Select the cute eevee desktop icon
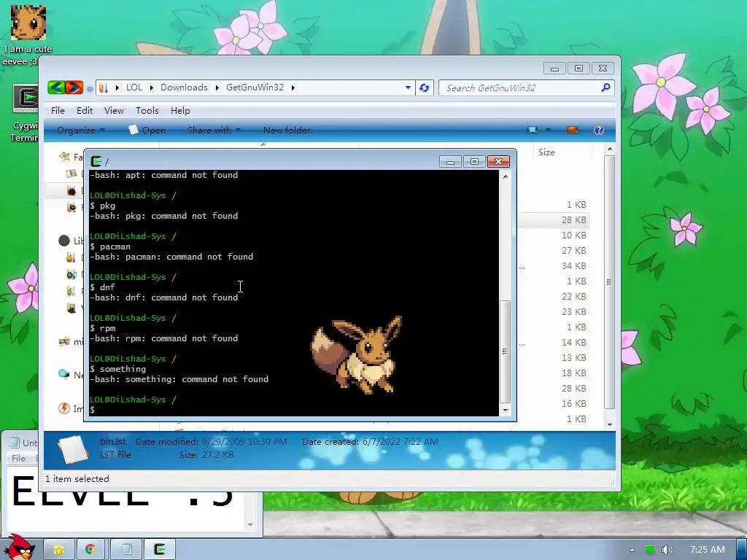 (x=27, y=35)
